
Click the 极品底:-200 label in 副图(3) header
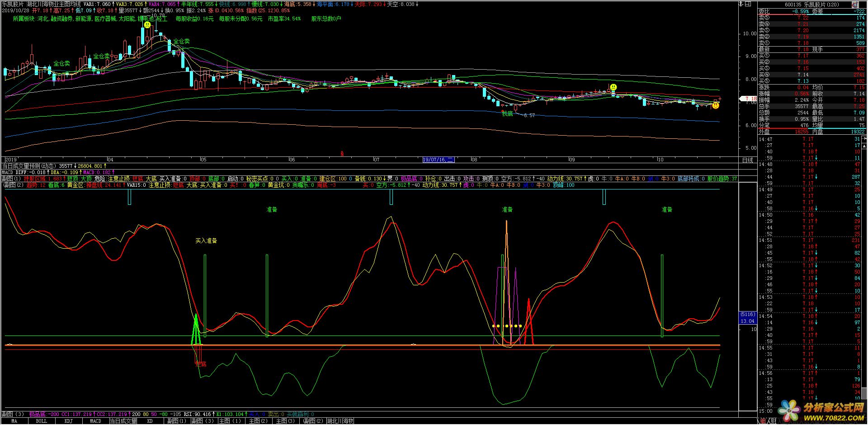click(44, 414)
